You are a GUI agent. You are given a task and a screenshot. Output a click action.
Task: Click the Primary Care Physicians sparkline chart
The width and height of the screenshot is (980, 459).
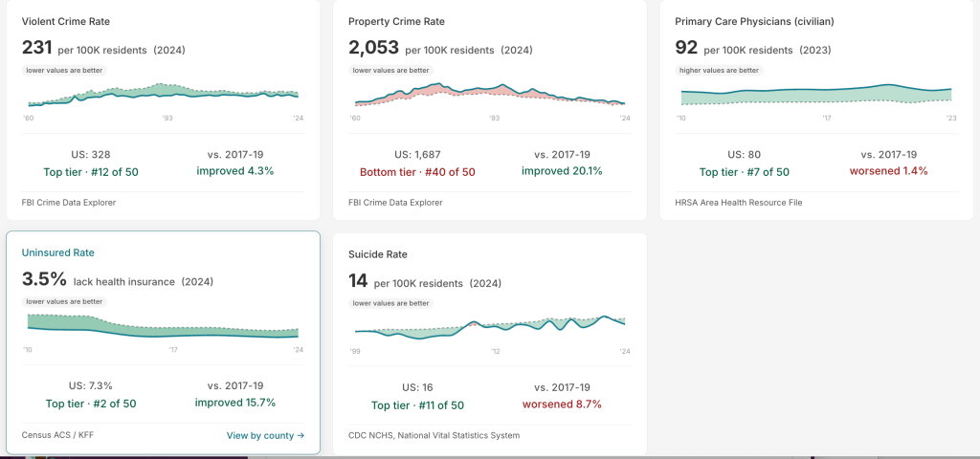click(816, 95)
